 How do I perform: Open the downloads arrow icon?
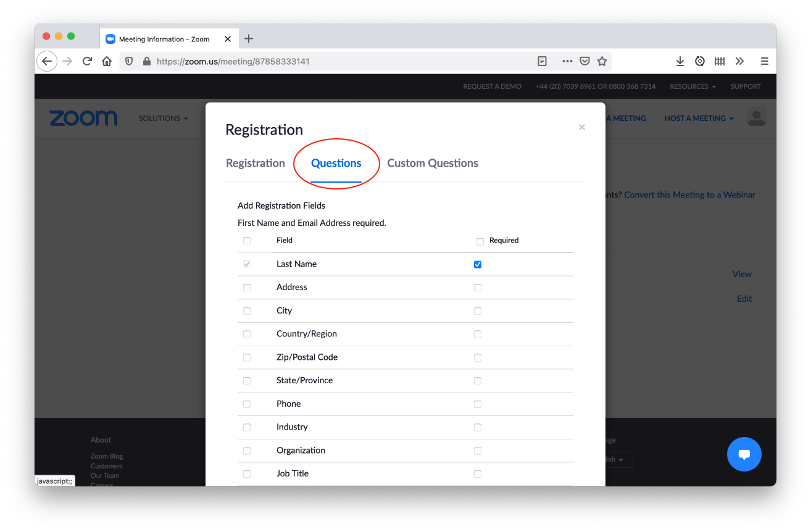click(x=680, y=61)
